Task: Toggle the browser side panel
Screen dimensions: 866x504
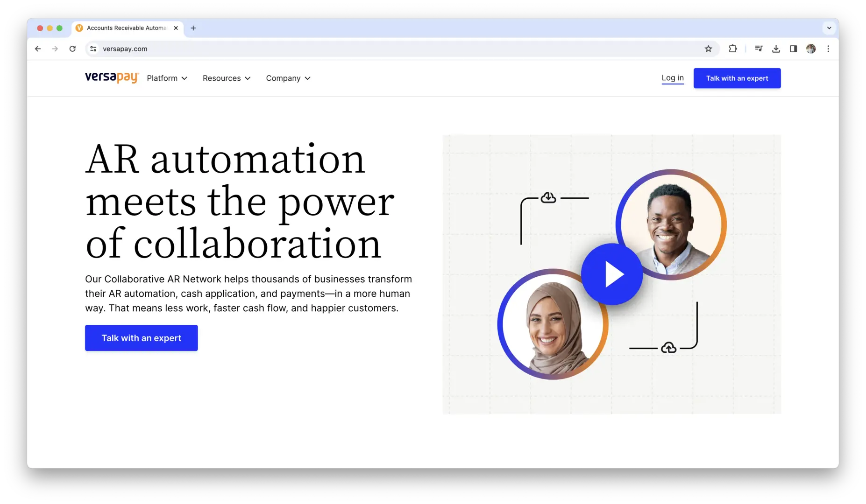Action: (793, 49)
